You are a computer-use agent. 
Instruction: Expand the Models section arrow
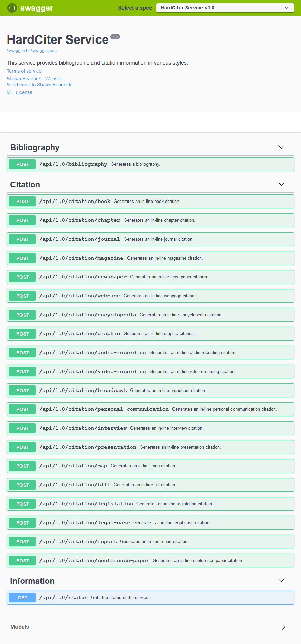pyautogui.click(x=284, y=627)
